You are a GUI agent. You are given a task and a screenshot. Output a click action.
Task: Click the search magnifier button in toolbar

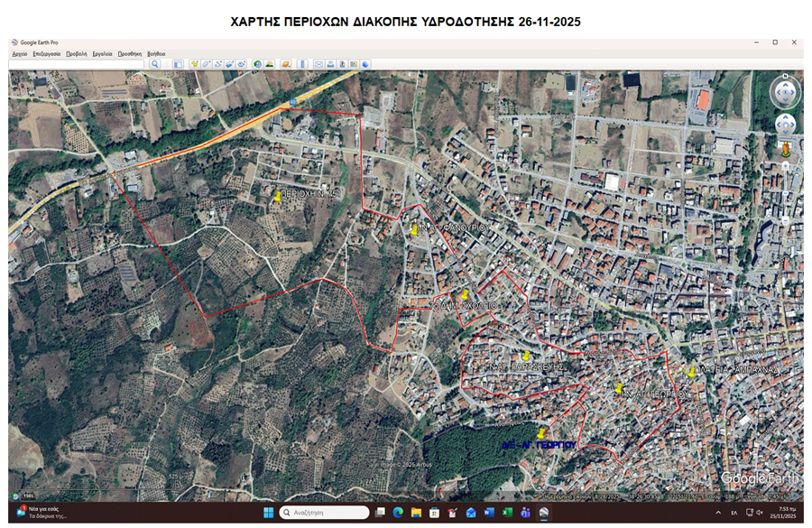click(155, 64)
